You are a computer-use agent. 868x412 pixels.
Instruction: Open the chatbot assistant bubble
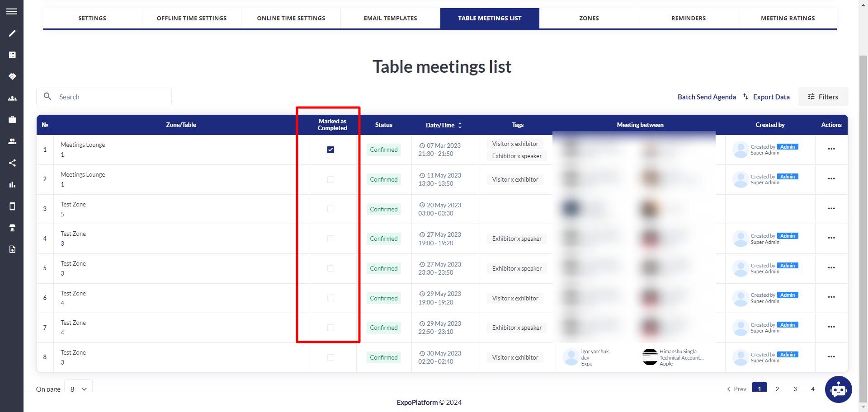point(839,389)
